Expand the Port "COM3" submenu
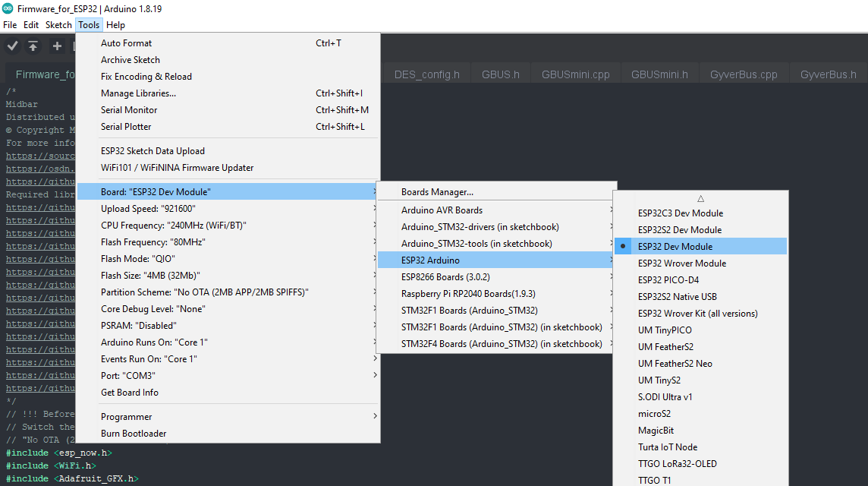The width and height of the screenshot is (868, 486). tap(228, 375)
